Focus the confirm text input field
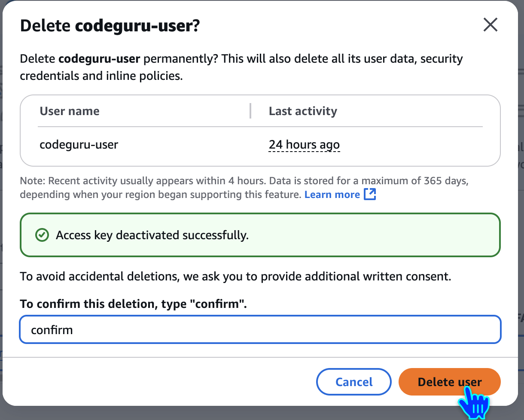Image resolution: width=524 pixels, height=420 pixels. (x=260, y=329)
